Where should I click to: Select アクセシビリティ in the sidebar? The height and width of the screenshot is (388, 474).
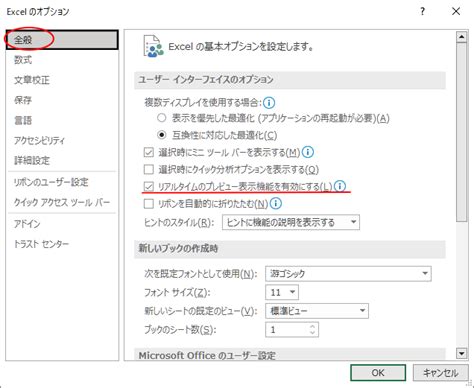[x=39, y=140]
